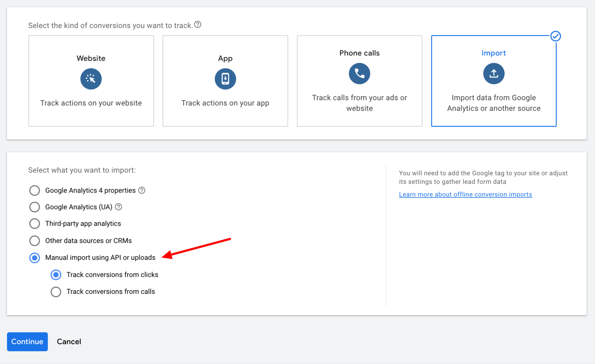The width and height of the screenshot is (595, 364).
Task: Click the Import upload arrow icon
Action: point(493,74)
